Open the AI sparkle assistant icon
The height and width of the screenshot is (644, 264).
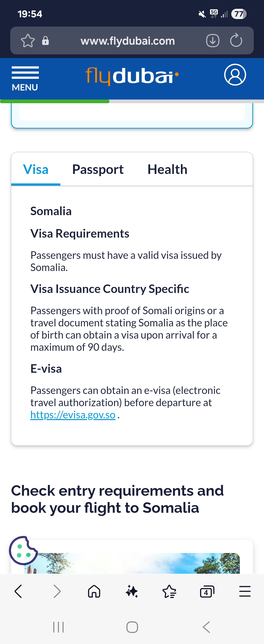point(132,592)
